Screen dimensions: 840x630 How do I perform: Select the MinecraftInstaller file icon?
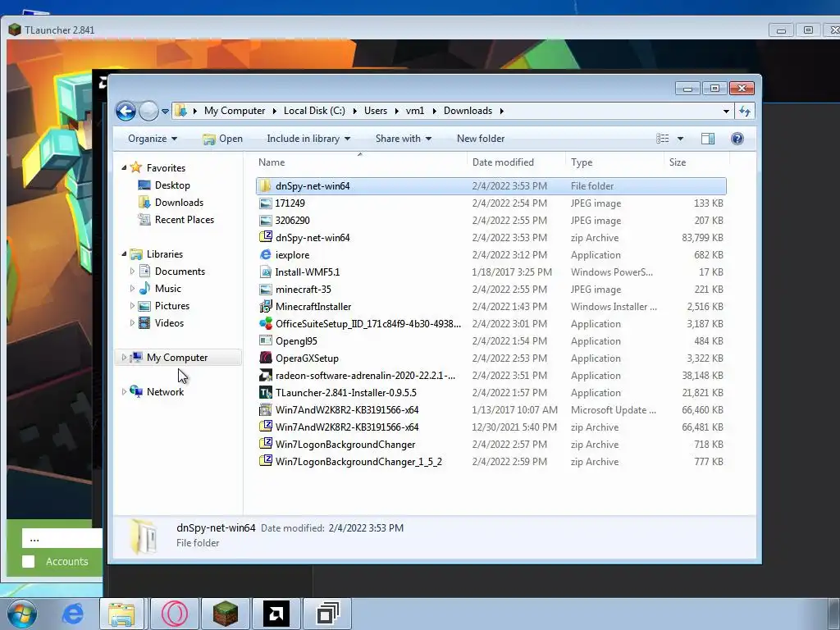click(x=265, y=307)
